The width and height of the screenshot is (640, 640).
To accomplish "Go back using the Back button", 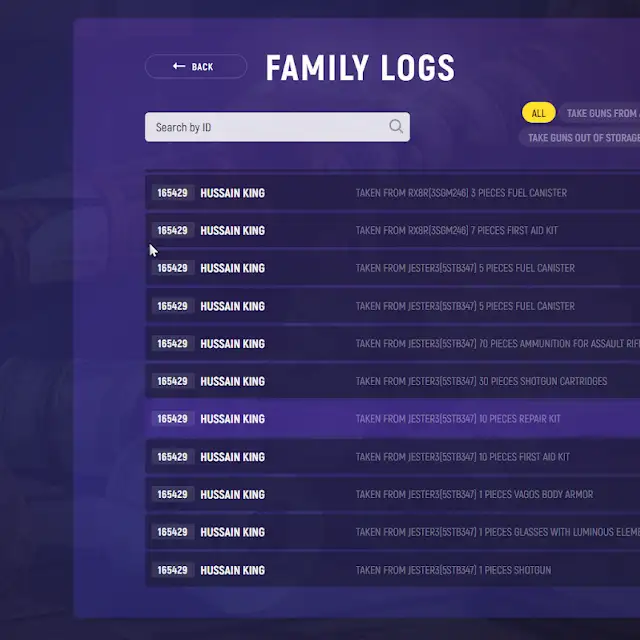I will [196, 67].
